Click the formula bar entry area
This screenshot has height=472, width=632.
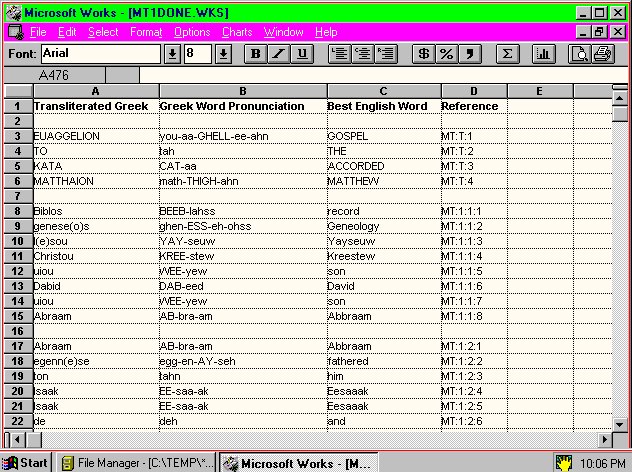tap(383, 75)
